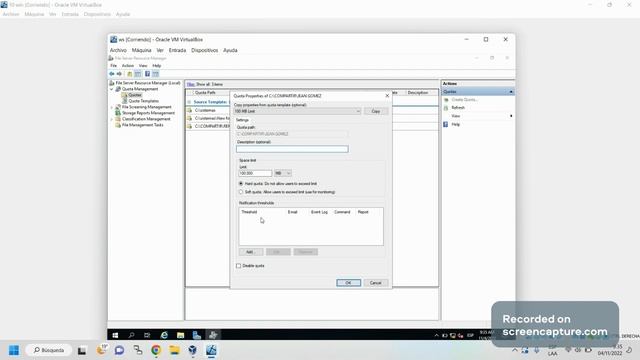Expand the Classification Management node
The height and width of the screenshot is (360, 640).
pos(111,119)
